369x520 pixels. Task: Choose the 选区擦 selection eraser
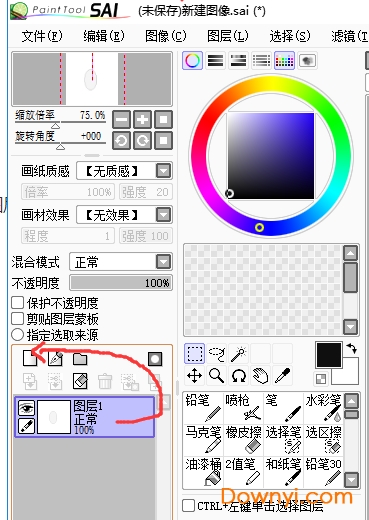coord(323,440)
